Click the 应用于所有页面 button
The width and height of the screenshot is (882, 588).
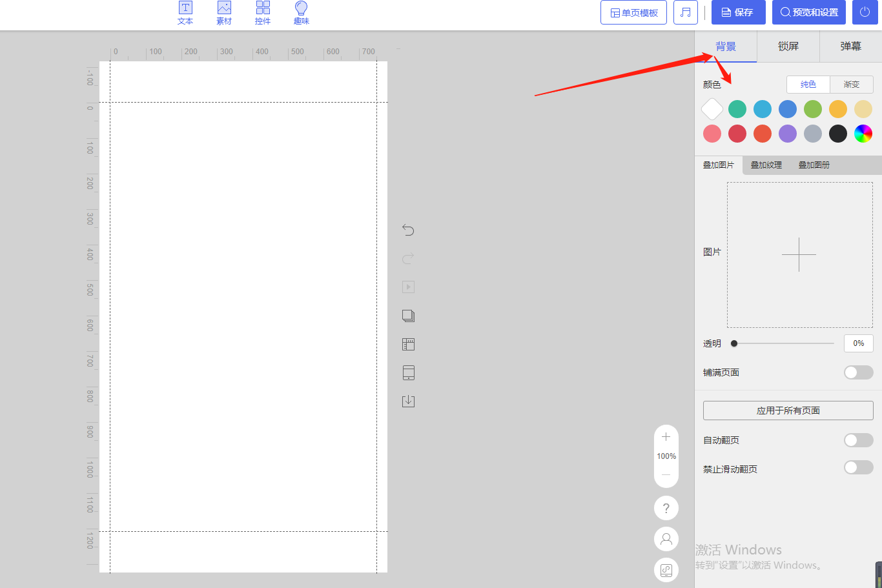788,411
